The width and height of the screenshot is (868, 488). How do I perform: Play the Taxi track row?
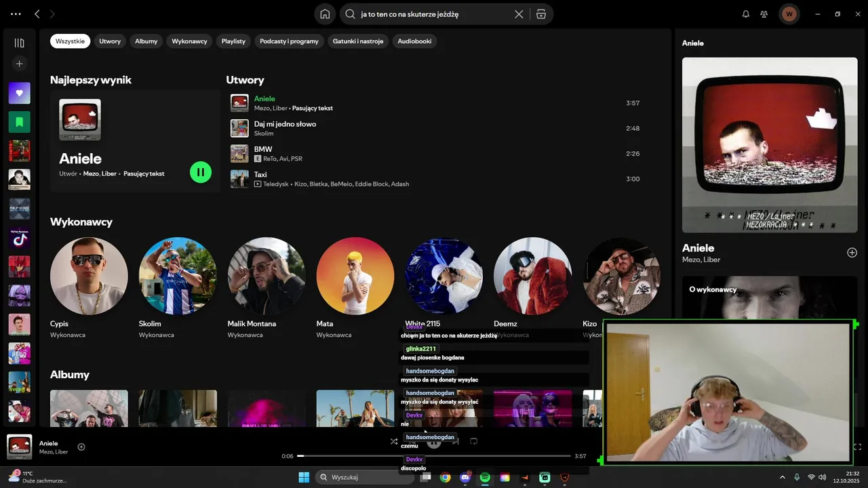(437, 179)
